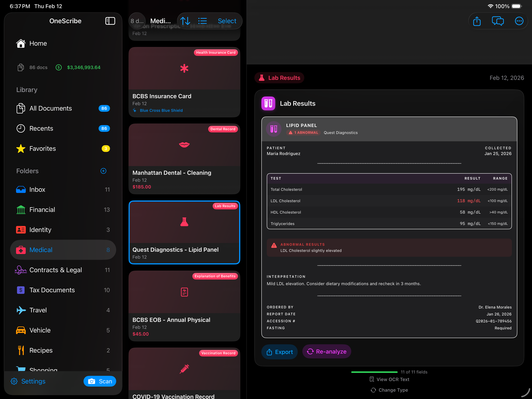The width and height of the screenshot is (532, 399).
Task: Click the Total Cholesterol row
Action: [389, 189]
